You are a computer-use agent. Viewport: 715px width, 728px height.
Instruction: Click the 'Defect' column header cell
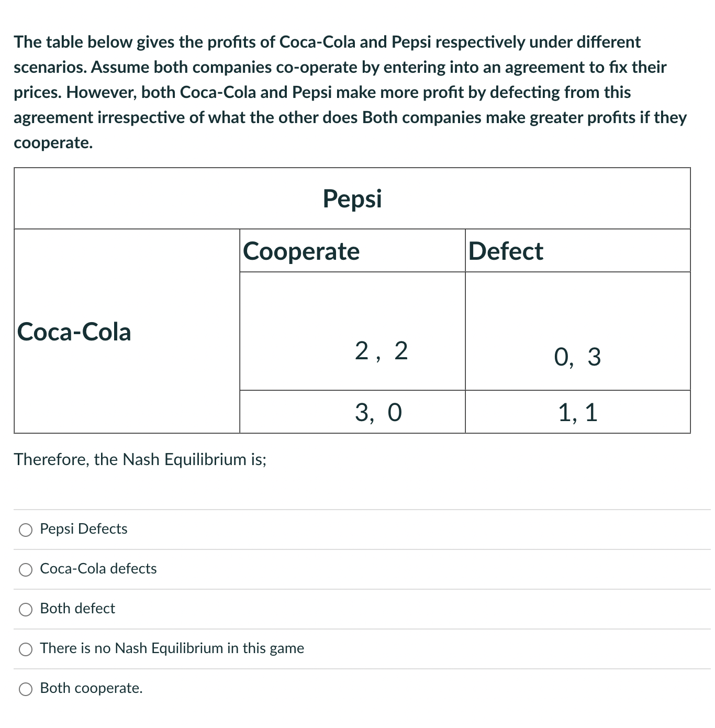[505, 251]
